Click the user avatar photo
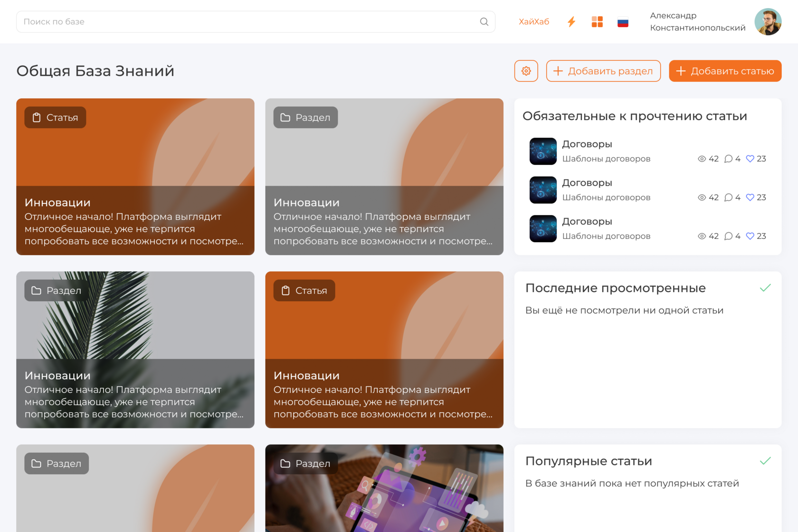Image resolution: width=798 pixels, height=532 pixels. click(x=768, y=22)
